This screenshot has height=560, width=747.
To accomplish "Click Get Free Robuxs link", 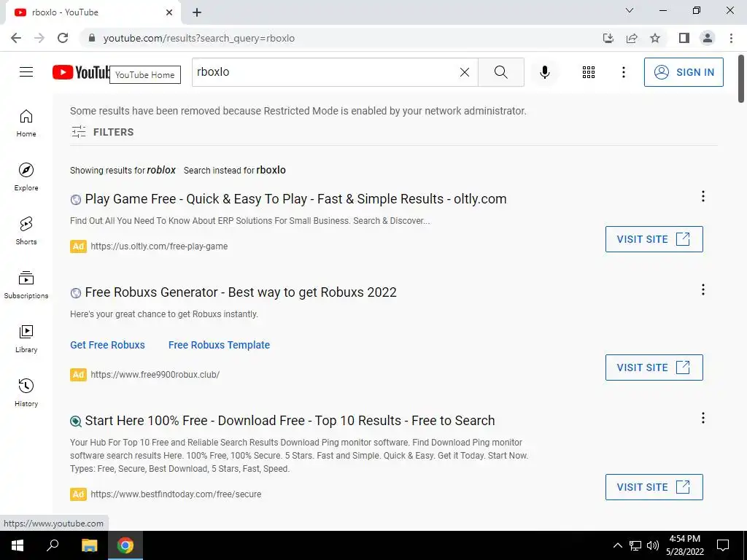I will click(108, 345).
